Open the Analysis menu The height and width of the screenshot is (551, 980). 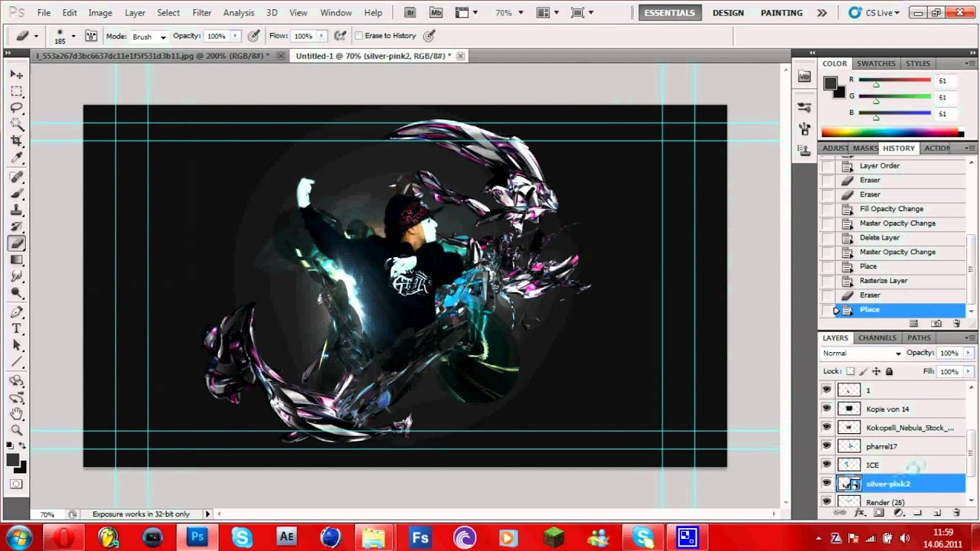[239, 13]
